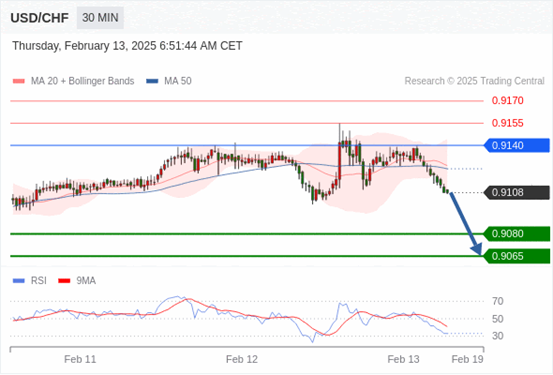Click the RSI 50 level label
553x375 pixels.
tap(498, 319)
